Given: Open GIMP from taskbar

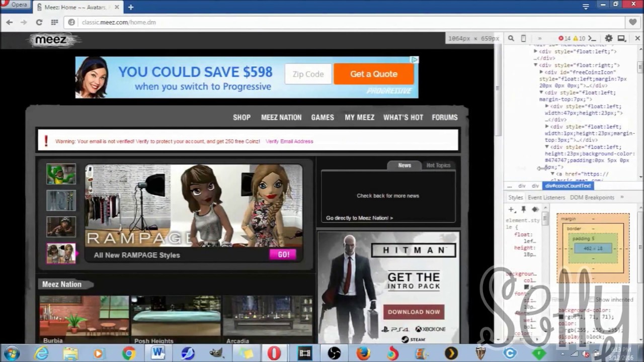Looking at the screenshot, I should click(x=216, y=353).
